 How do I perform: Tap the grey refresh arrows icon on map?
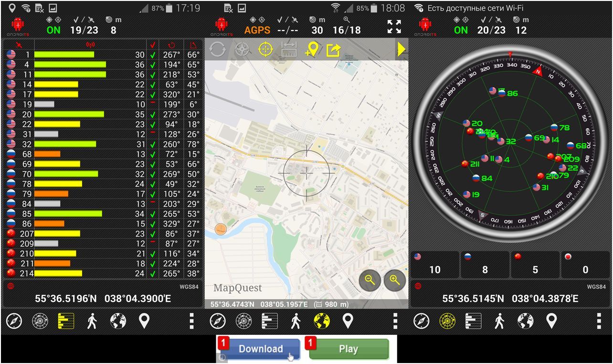(217, 49)
